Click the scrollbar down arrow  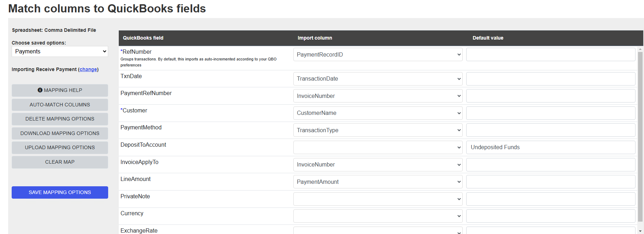point(640,231)
